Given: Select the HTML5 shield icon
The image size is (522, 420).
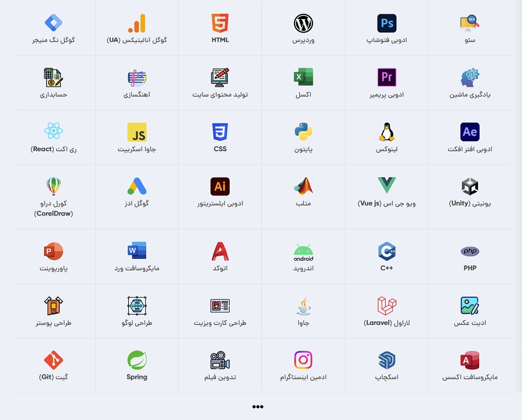Looking at the screenshot, I should click(220, 23).
